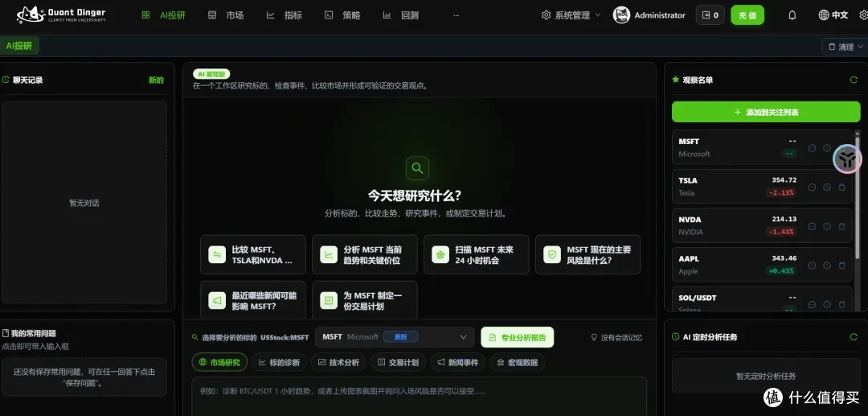Delete AAPL from the watchlist
The height and width of the screenshot is (416, 868).
click(842, 266)
